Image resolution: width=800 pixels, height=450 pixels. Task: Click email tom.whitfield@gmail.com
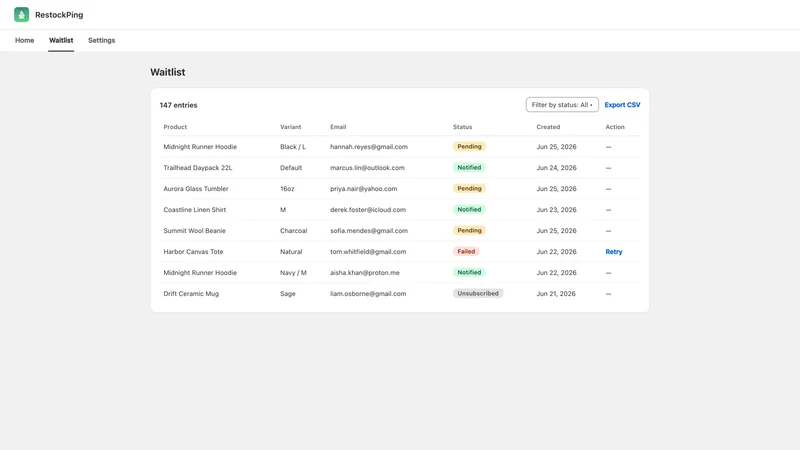pyautogui.click(x=368, y=252)
